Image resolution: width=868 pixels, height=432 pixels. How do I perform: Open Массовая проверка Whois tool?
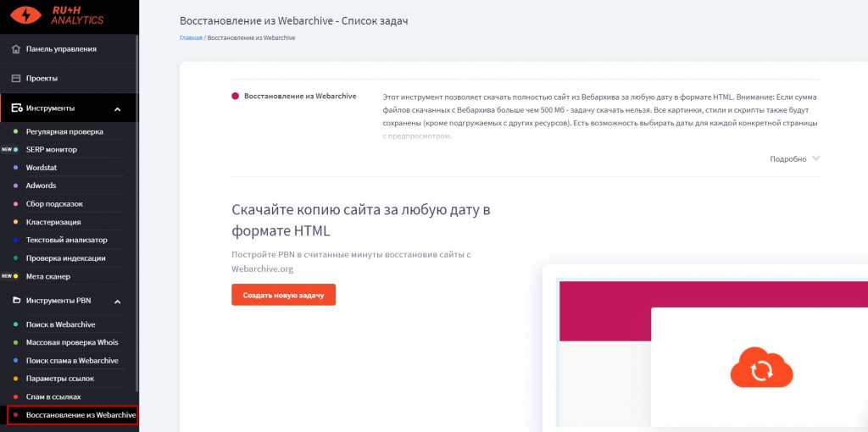72,343
